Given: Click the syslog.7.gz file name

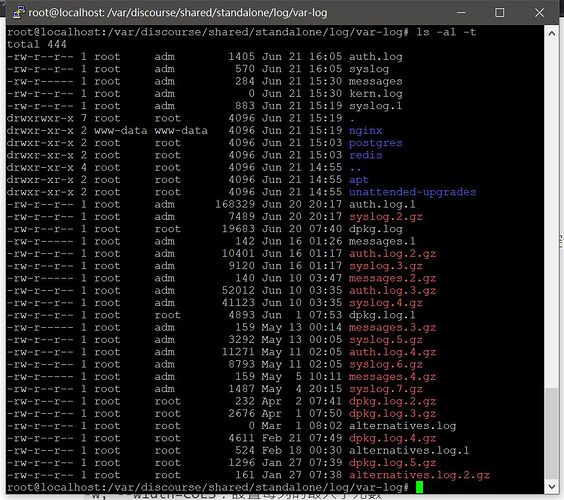Looking at the screenshot, I should point(386,389).
